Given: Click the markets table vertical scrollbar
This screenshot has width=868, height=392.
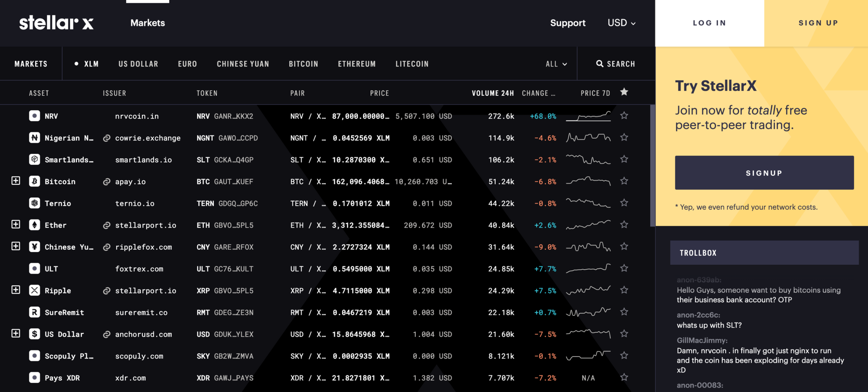Looking at the screenshot, I should [652, 166].
